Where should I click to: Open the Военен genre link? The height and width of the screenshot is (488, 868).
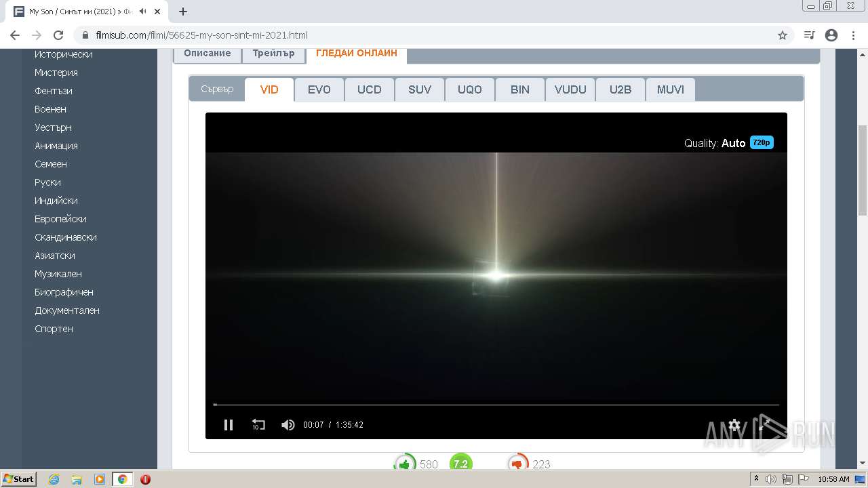50,109
